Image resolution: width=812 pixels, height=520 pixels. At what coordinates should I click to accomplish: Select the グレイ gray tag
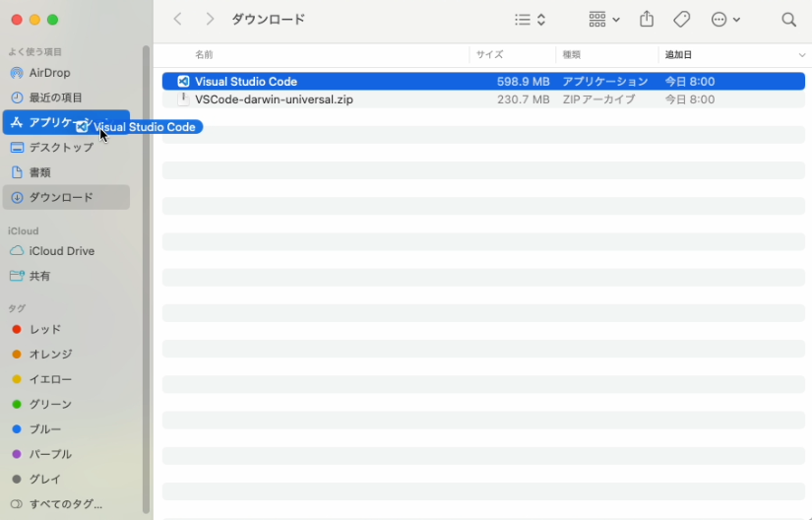coord(66,479)
